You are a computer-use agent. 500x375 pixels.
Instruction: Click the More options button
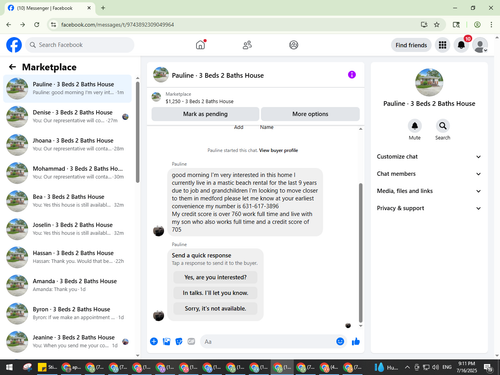tap(310, 114)
